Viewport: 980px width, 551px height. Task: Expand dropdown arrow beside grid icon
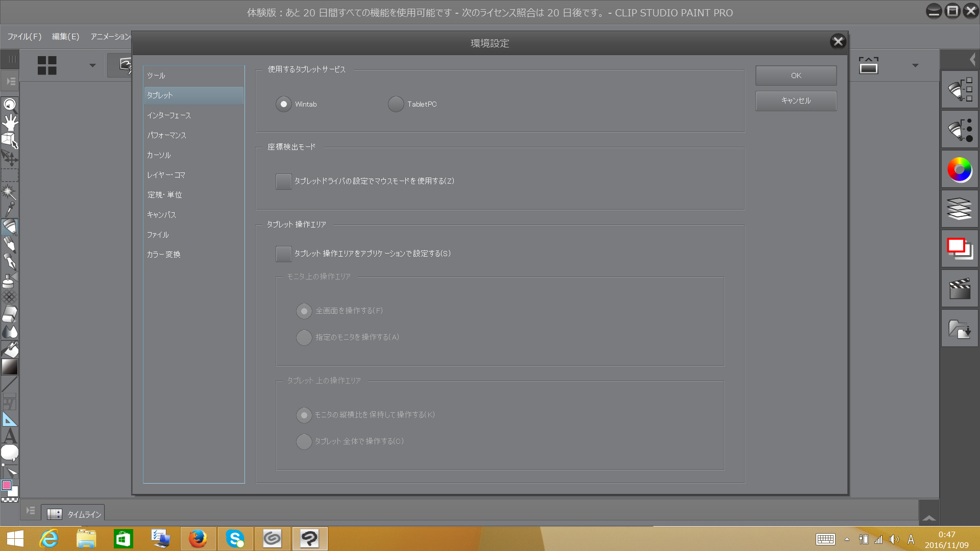[92, 65]
